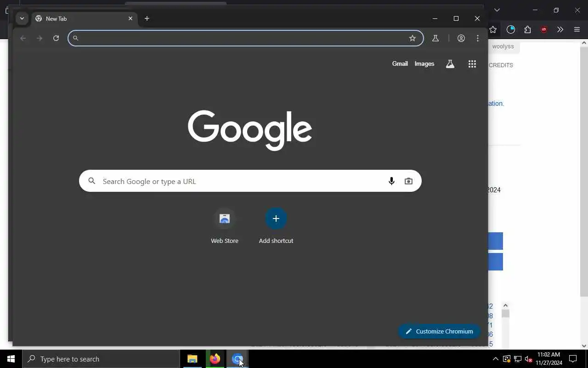Click the Chromium back navigation arrow

[23, 38]
